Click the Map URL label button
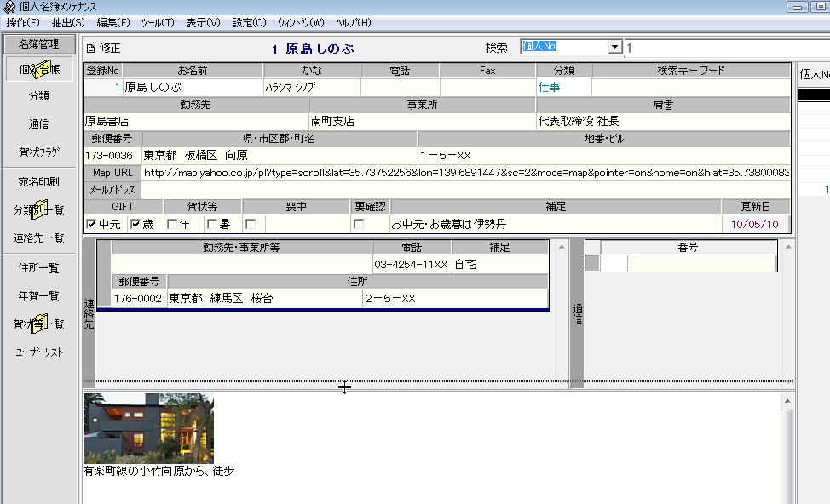The width and height of the screenshot is (830, 504). tap(112, 173)
